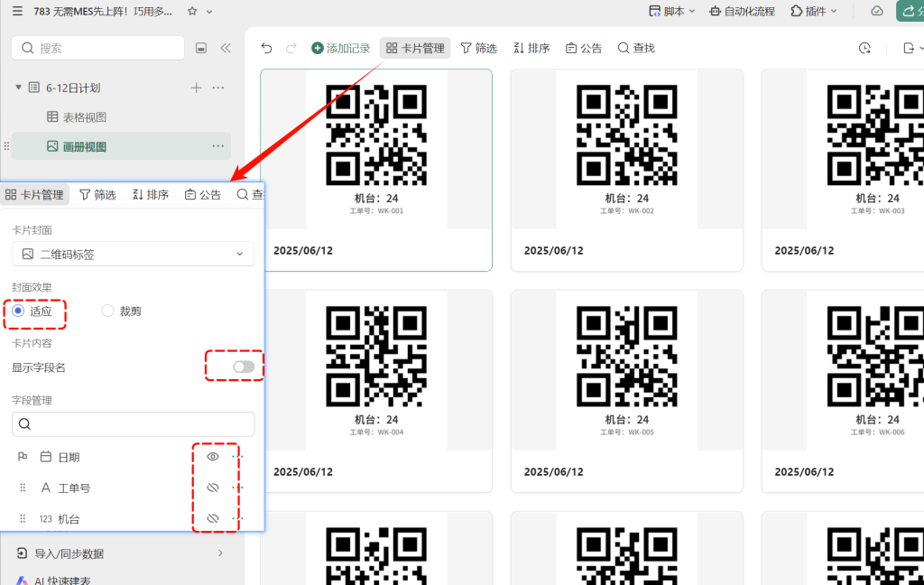Open the WK-003 QR code card
This screenshot has height=585, width=924.
[x=843, y=170]
